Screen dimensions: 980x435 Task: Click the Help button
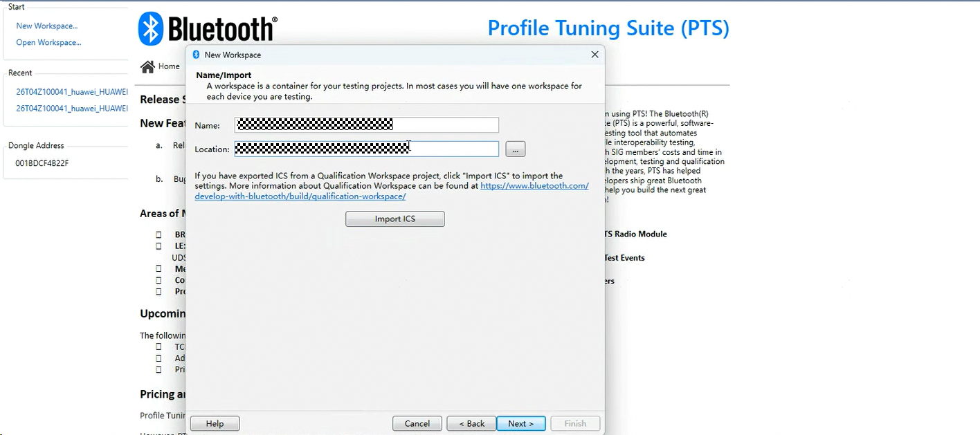pos(215,423)
